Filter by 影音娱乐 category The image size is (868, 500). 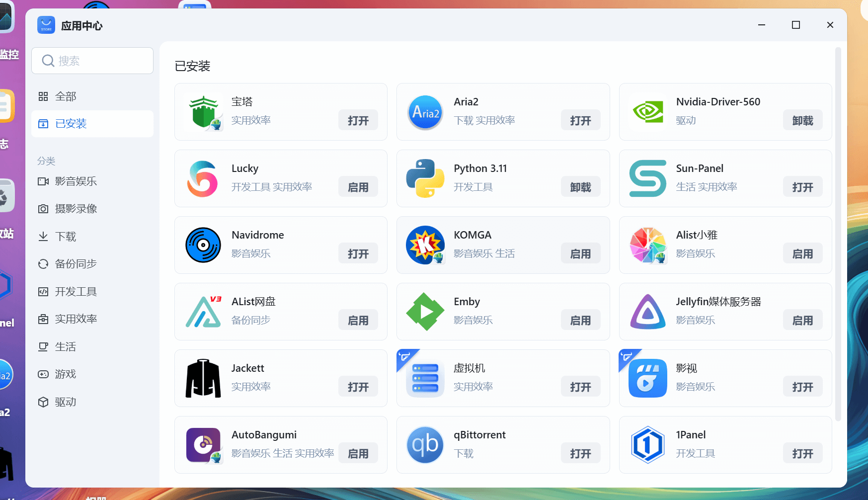(92, 181)
